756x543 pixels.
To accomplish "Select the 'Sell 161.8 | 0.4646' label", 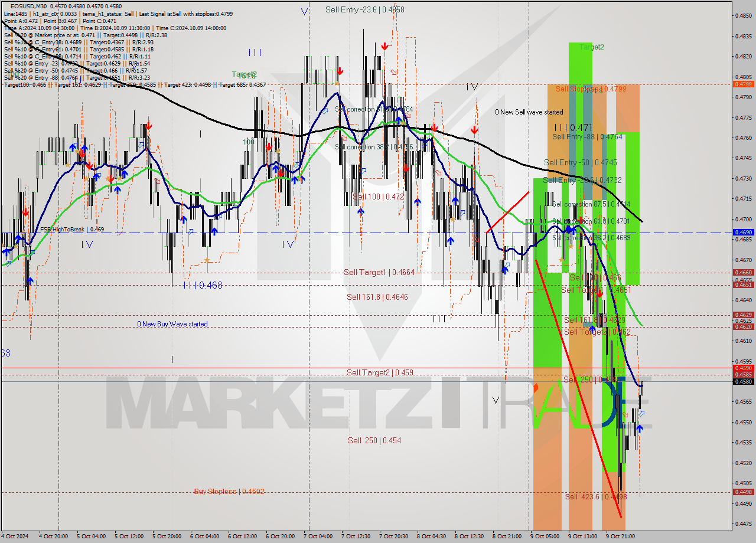I will 377,297.
